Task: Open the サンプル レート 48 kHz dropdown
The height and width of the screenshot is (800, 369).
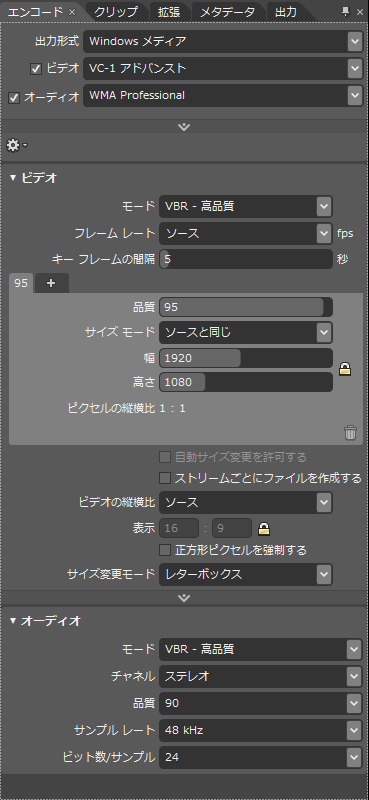Action: point(261,731)
